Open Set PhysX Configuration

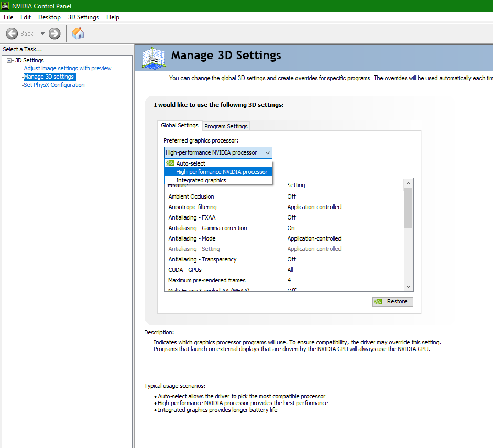54,85
